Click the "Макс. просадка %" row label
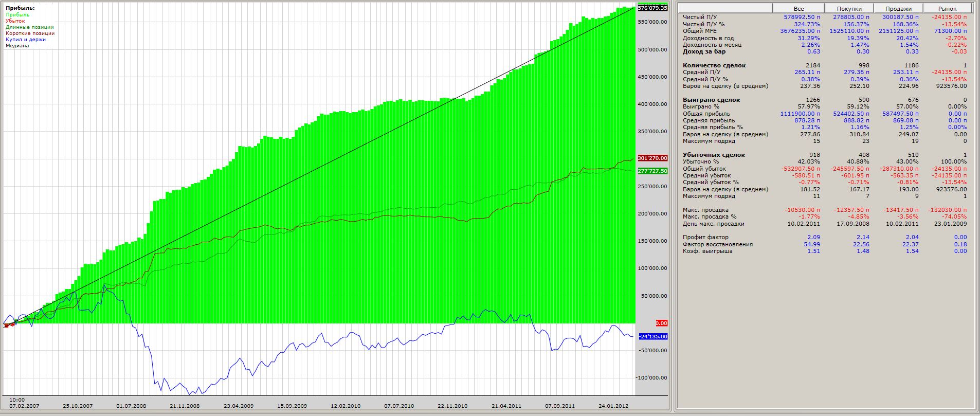 [710, 216]
